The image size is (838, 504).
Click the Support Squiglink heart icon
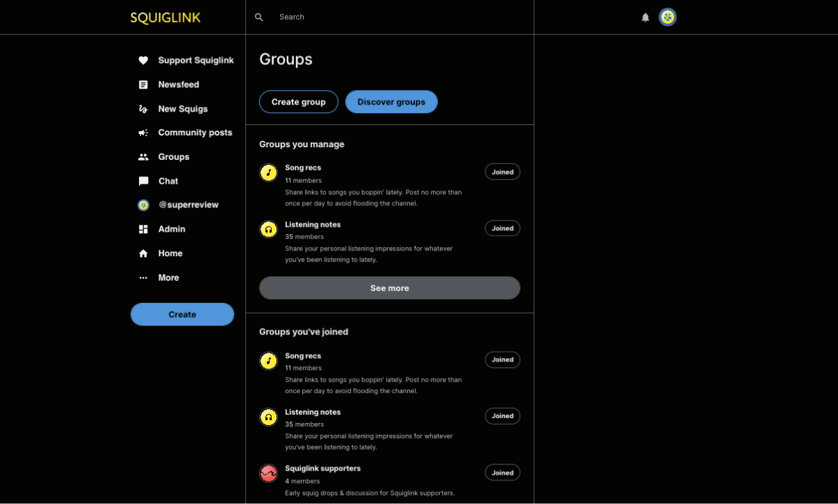[143, 61]
